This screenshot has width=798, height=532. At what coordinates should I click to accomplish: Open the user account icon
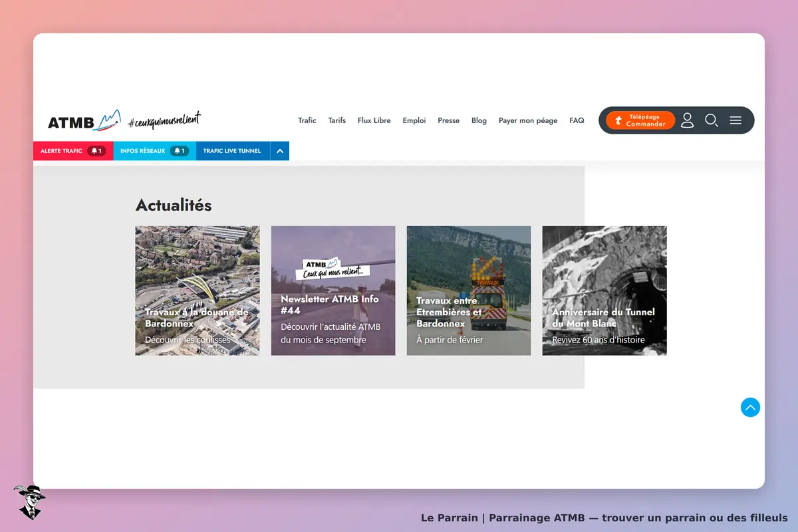[x=688, y=120]
